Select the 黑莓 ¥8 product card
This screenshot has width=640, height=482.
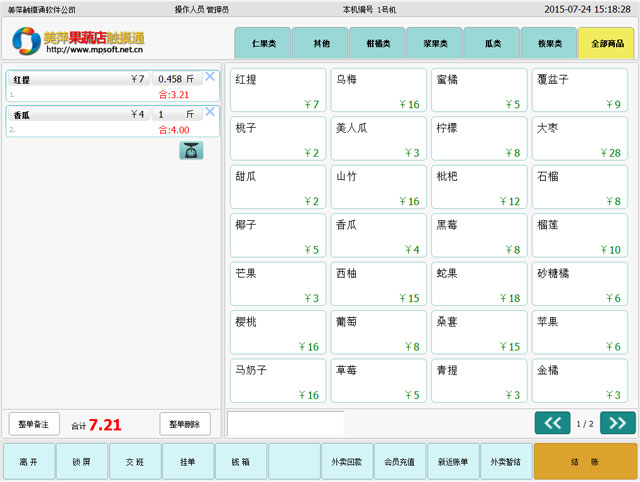coord(479,235)
